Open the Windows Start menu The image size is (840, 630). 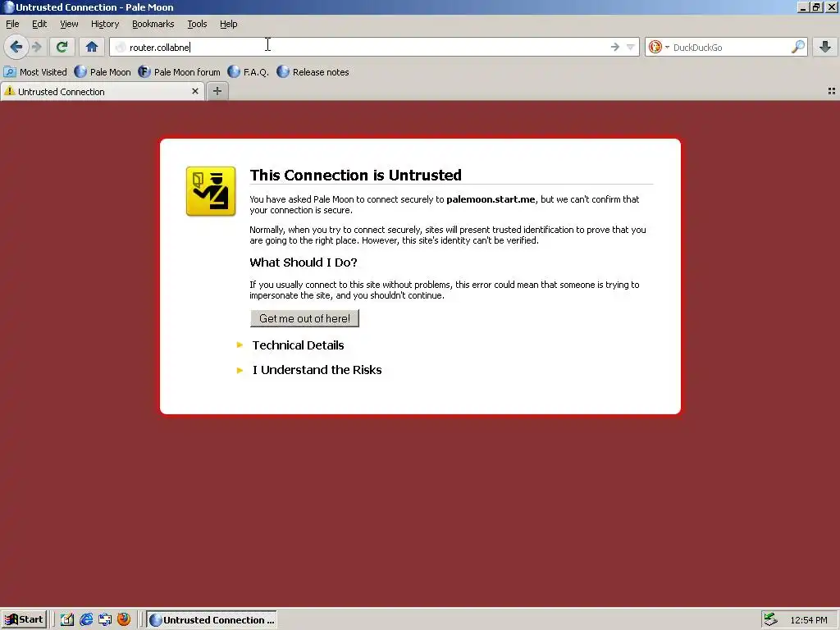pyautogui.click(x=24, y=620)
